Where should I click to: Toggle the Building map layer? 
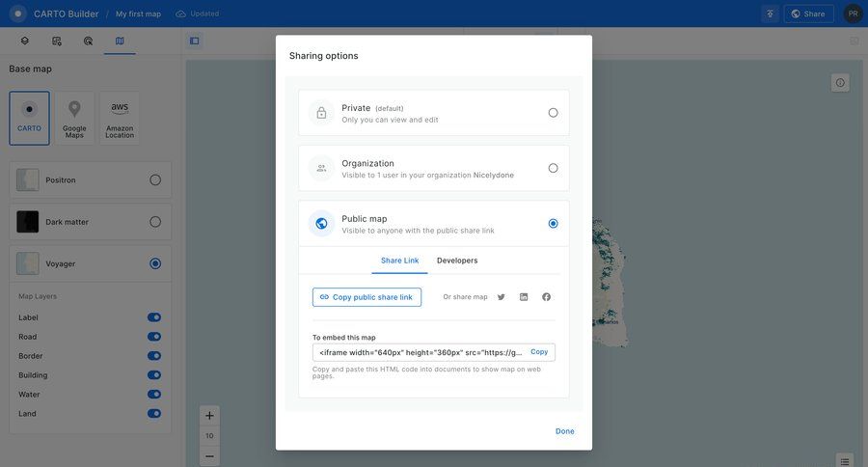(x=154, y=375)
